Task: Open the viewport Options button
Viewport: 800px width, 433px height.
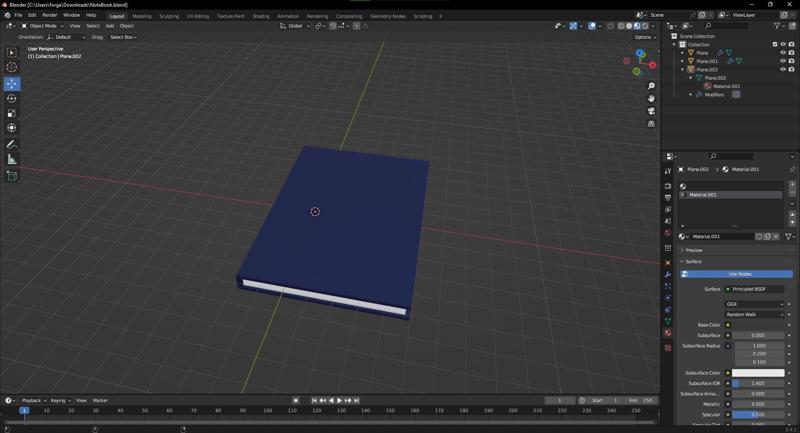Action: (x=644, y=37)
